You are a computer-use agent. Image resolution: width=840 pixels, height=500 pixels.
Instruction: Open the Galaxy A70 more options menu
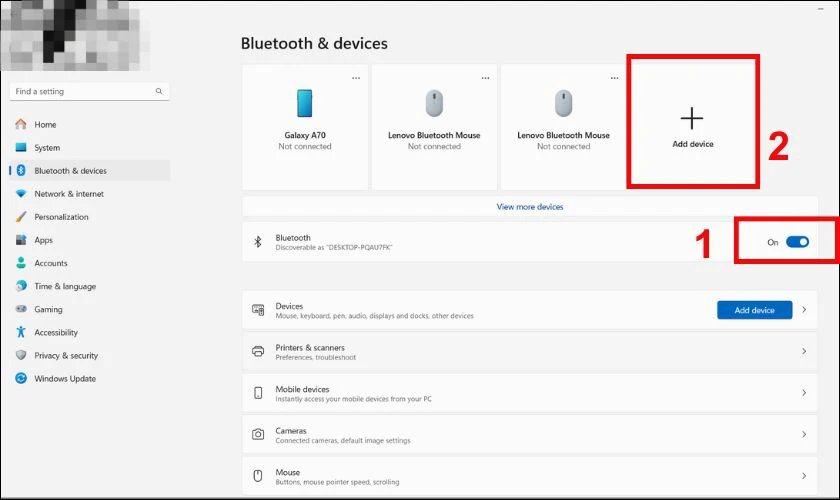tap(356, 78)
